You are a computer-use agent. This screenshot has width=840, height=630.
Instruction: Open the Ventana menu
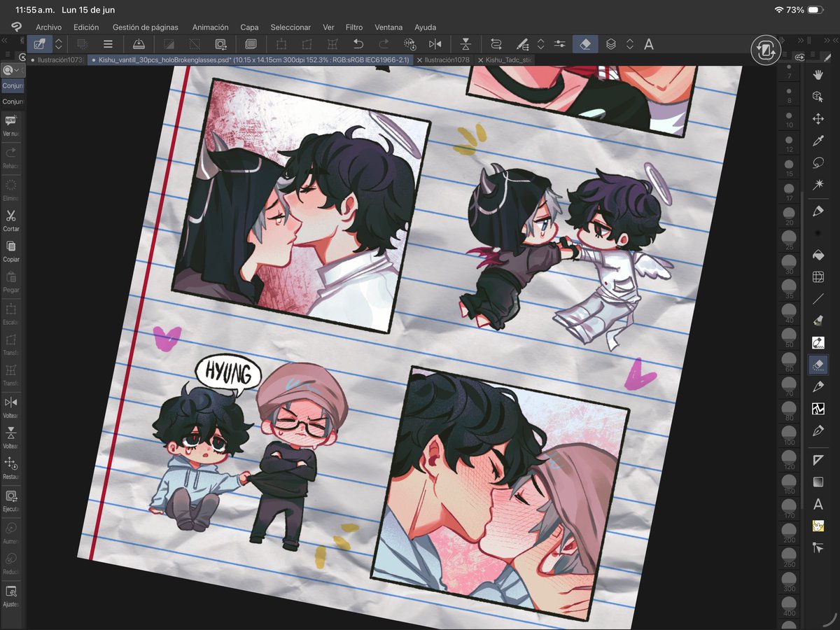click(388, 27)
